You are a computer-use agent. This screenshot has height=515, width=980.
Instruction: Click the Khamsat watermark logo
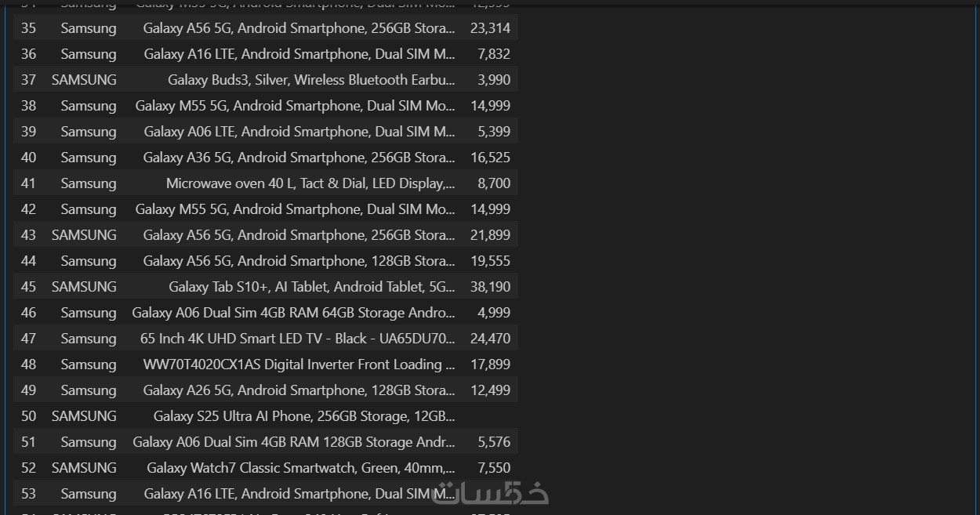pyautogui.click(x=492, y=492)
